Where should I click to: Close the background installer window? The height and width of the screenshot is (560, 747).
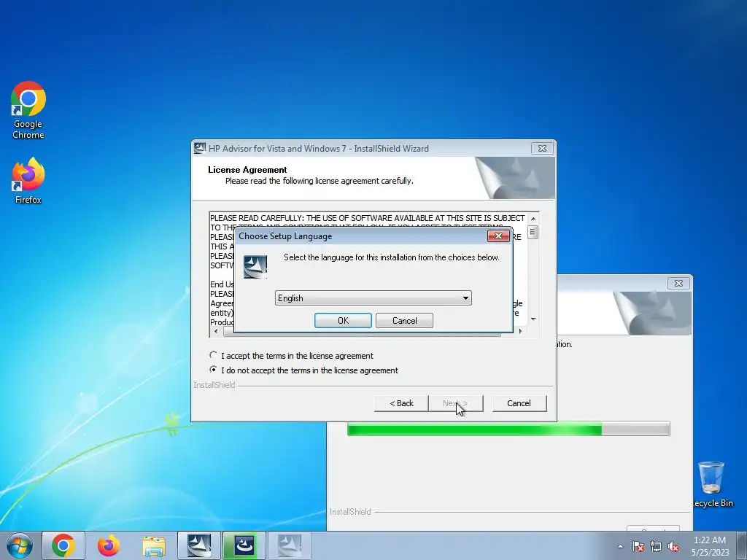pyautogui.click(x=678, y=284)
